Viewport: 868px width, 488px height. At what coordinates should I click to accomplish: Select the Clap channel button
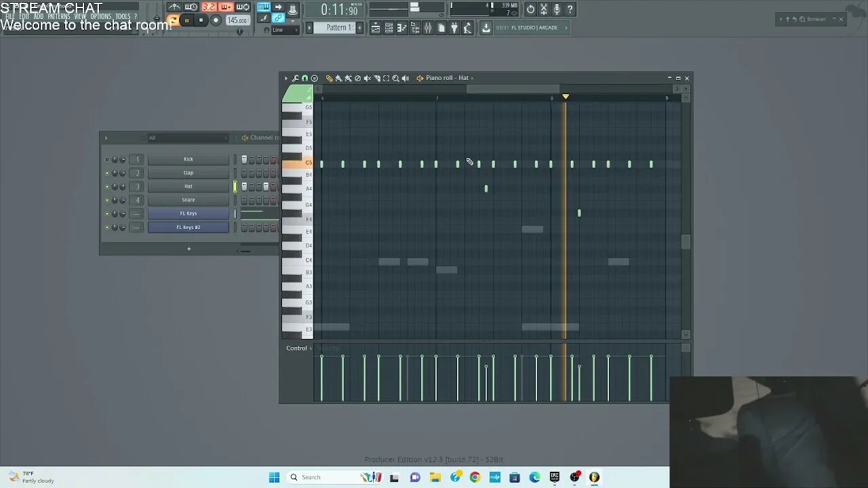(x=189, y=173)
